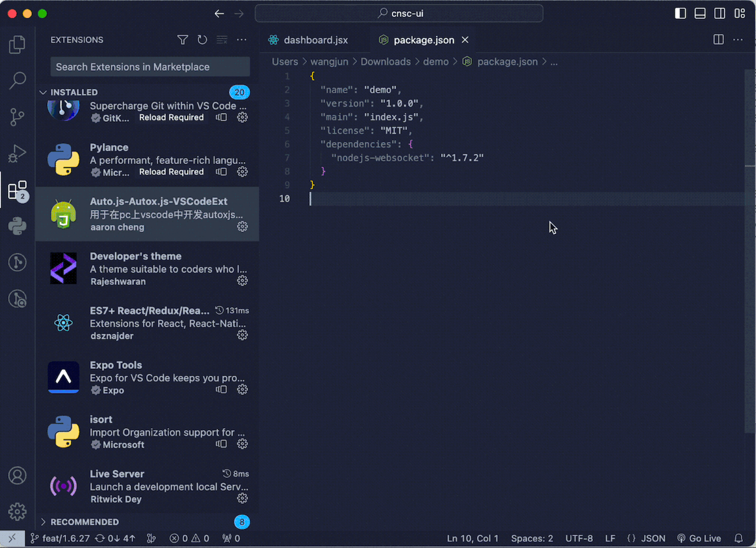The width and height of the screenshot is (756, 548).
Task: Toggle secondary side bar visibility
Action: [720, 13]
